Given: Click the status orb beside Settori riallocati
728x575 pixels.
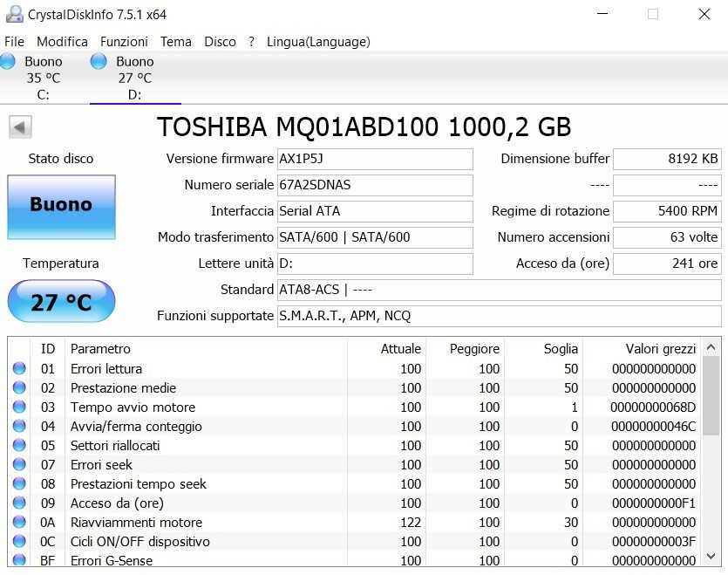Looking at the screenshot, I should pos(19,446).
